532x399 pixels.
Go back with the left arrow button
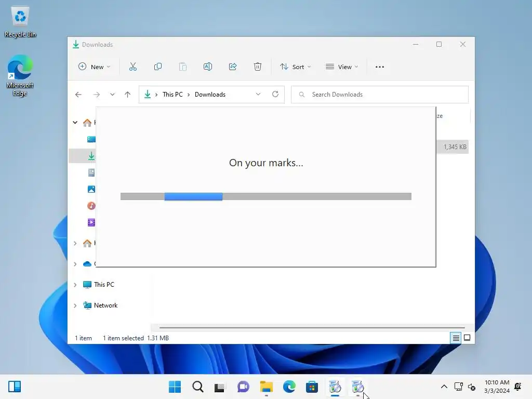[78, 95]
